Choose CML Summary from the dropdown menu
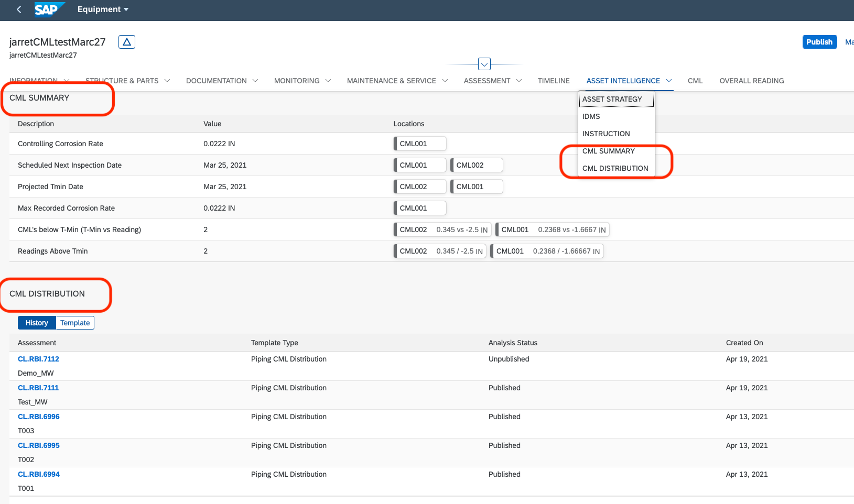Screen dimensions: 854x504 (617, 151)
